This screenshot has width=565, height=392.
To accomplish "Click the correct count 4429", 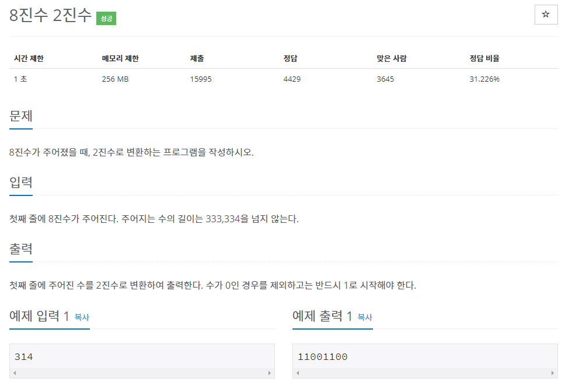I will pos(292,79).
